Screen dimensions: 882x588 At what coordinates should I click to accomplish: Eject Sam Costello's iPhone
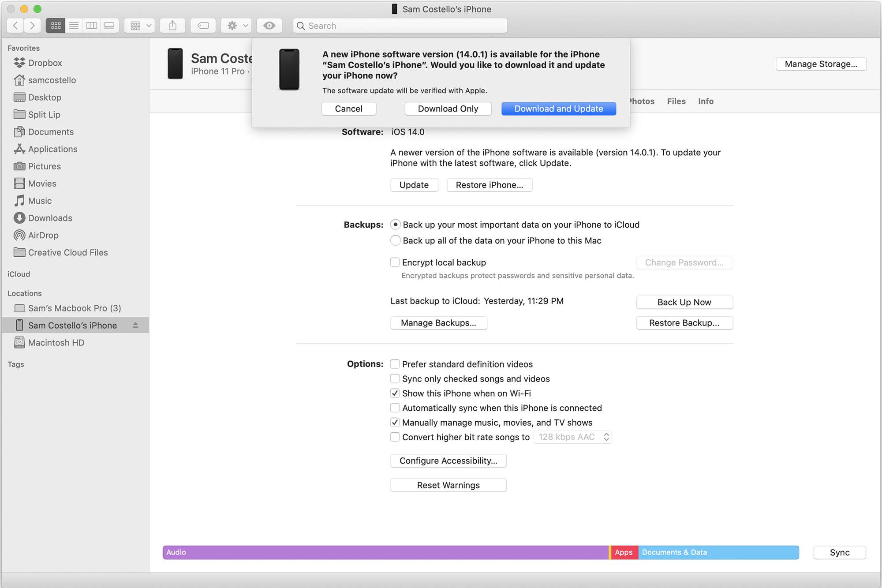click(x=135, y=325)
